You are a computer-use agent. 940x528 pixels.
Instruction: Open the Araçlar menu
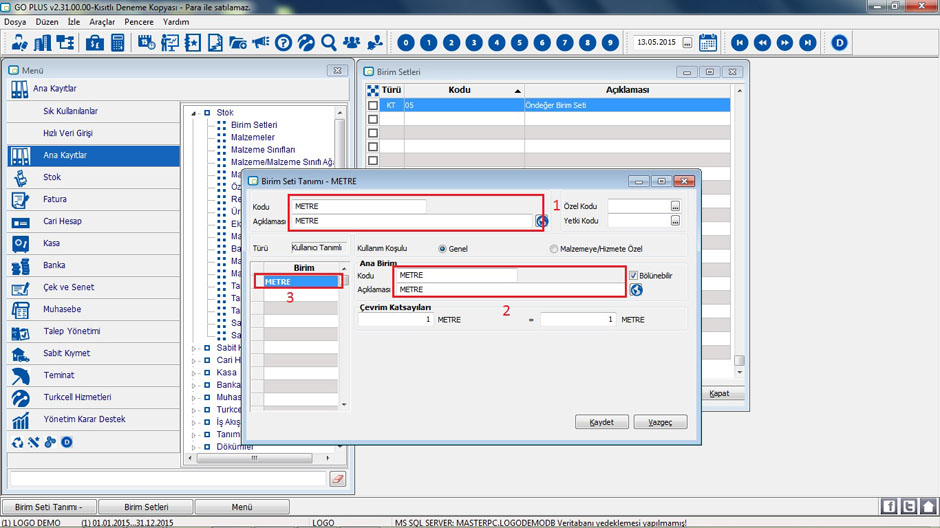pos(102,22)
